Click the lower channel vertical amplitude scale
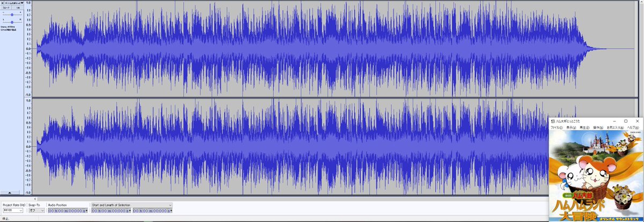 pos(29,146)
